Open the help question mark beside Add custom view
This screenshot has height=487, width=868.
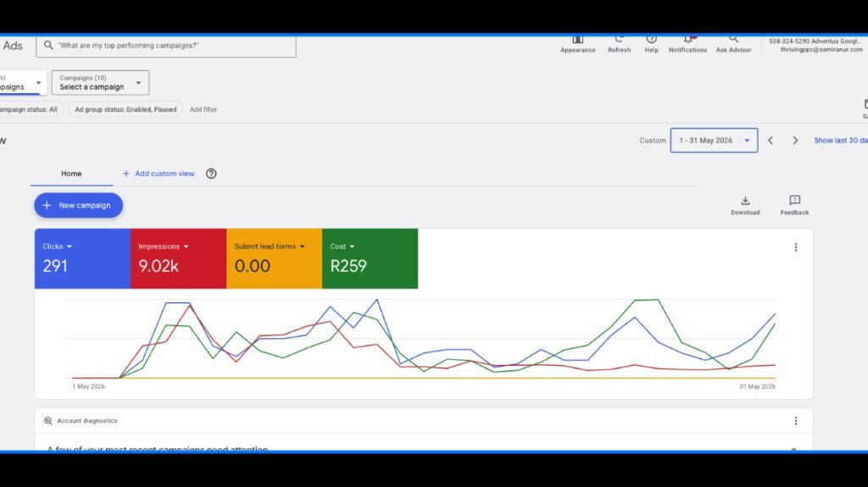[x=211, y=174]
